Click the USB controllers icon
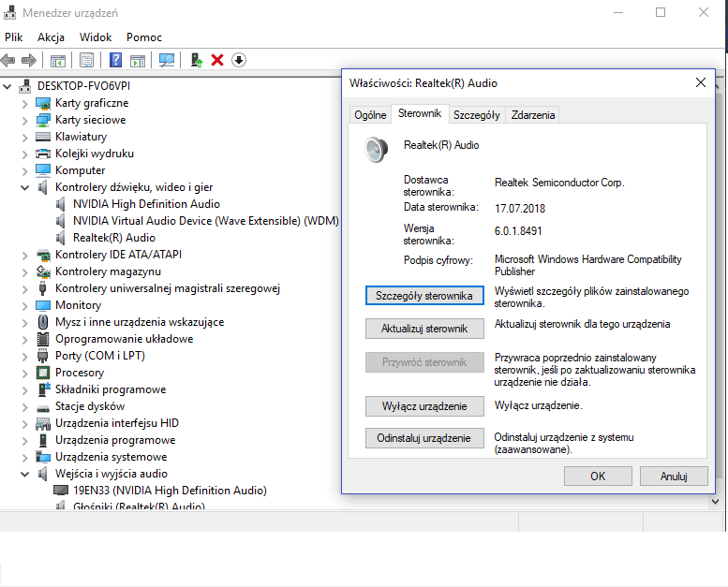Image resolution: width=728 pixels, height=587 pixels. tap(42, 288)
